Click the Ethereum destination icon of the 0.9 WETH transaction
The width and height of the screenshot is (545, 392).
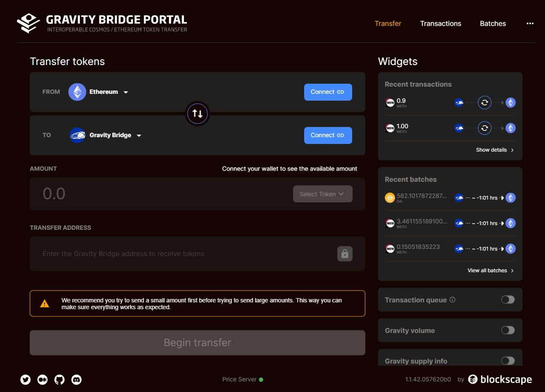pyautogui.click(x=510, y=103)
